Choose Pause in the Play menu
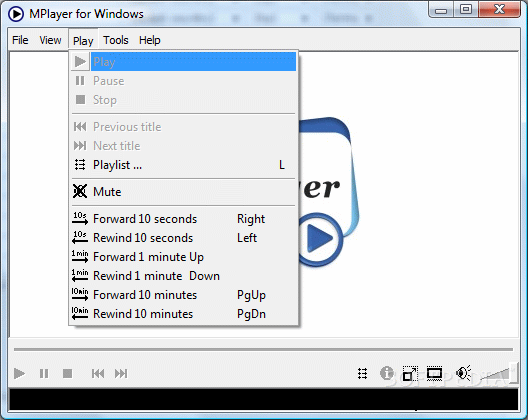The image size is (528, 420). [184, 81]
